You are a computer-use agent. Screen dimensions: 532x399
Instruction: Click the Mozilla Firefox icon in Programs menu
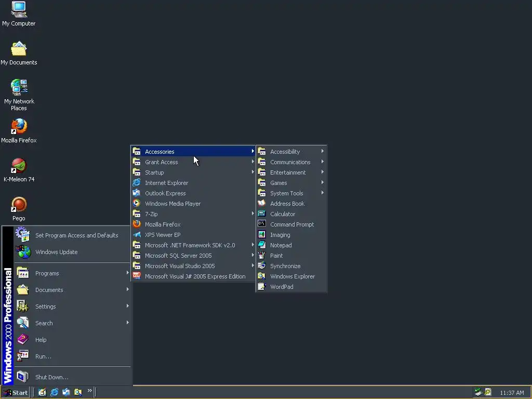137,224
